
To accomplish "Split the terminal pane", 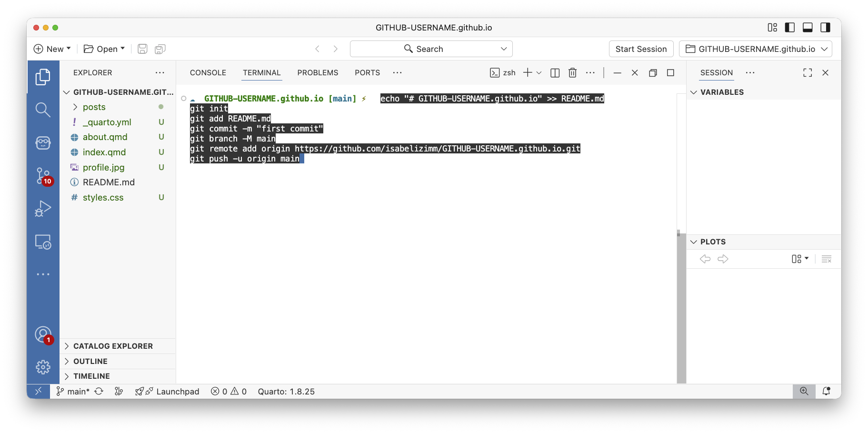I will pyautogui.click(x=555, y=73).
